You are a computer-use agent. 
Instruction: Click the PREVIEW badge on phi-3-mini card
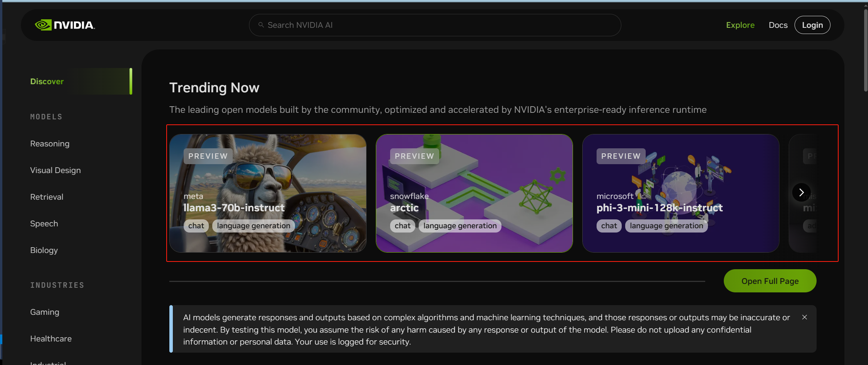[621, 156]
